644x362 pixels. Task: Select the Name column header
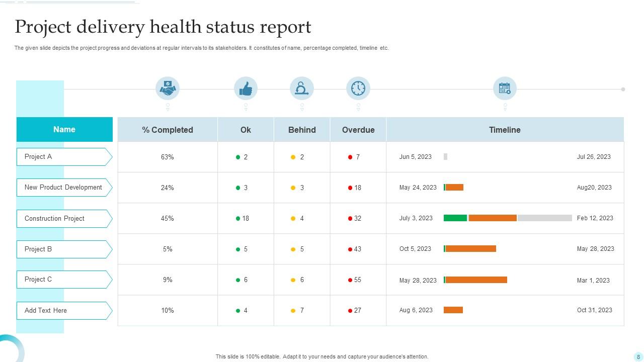(x=64, y=130)
